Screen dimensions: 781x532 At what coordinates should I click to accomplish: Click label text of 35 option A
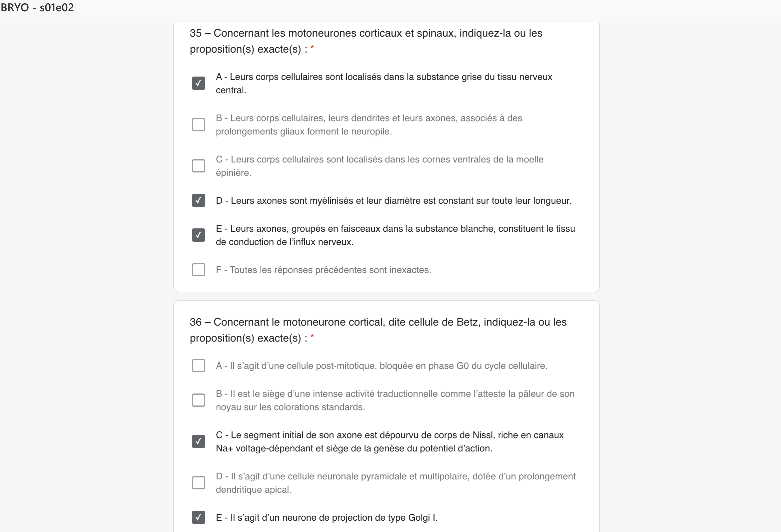pos(384,83)
